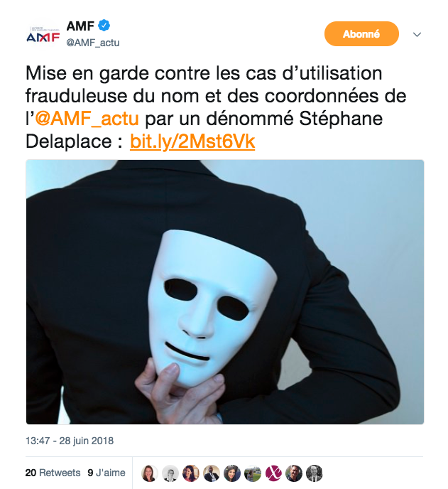The height and width of the screenshot is (489, 448).
Task: Open the first liker avatar in the row
Action: pos(150,473)
